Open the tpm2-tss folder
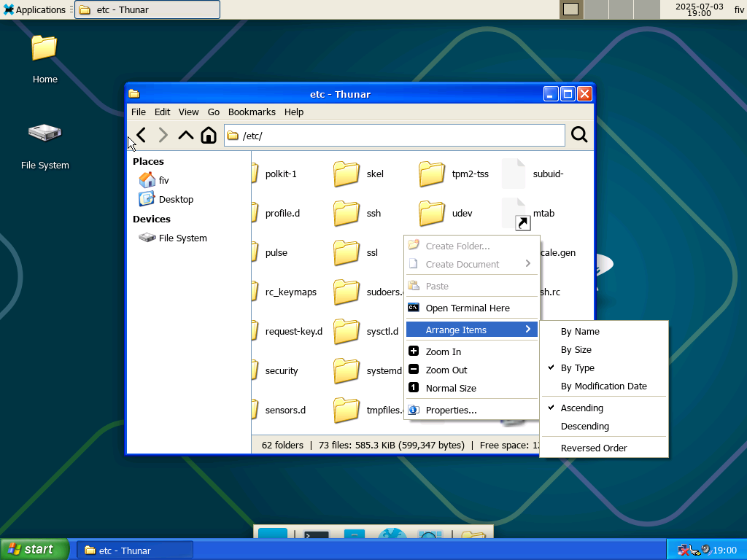The image size is (747, 560). coord(432,174)
